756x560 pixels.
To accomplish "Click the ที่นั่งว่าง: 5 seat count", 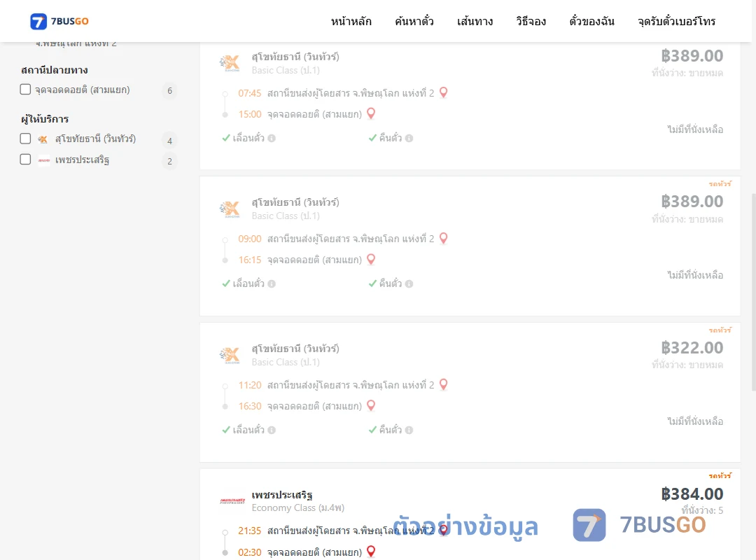I will point(702,510).
